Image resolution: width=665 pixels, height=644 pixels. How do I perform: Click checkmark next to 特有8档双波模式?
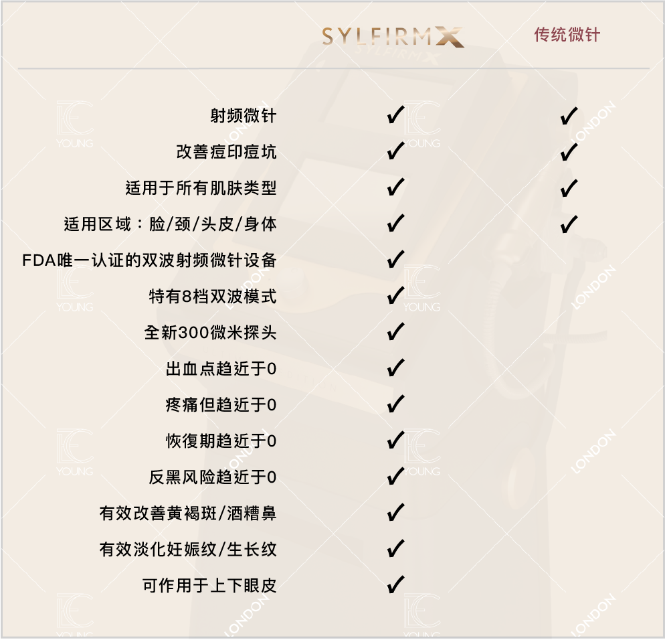tap(395, 295)
